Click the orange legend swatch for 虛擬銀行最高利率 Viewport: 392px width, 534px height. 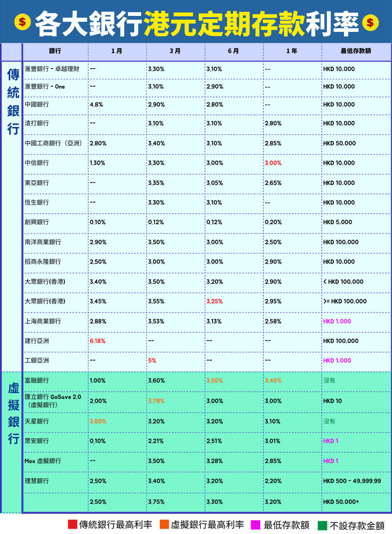(x=164, y=524)
